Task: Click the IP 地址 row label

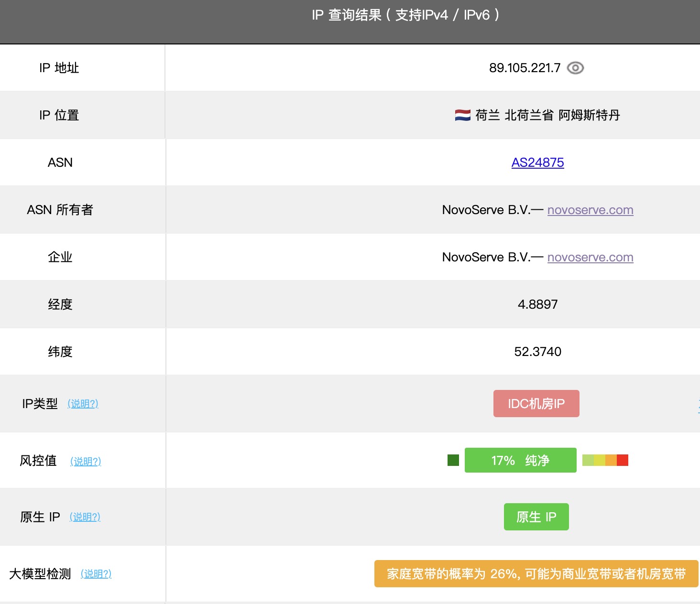Action: (59, 68)
